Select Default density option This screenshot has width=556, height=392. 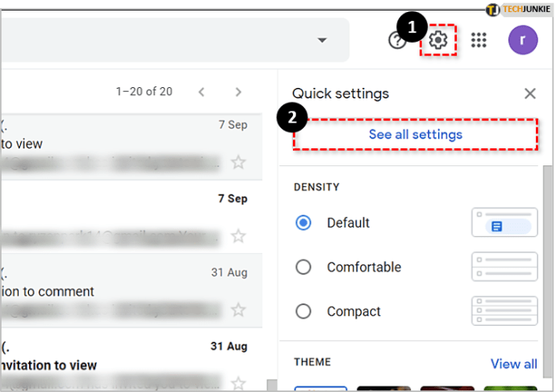(303, 223)
